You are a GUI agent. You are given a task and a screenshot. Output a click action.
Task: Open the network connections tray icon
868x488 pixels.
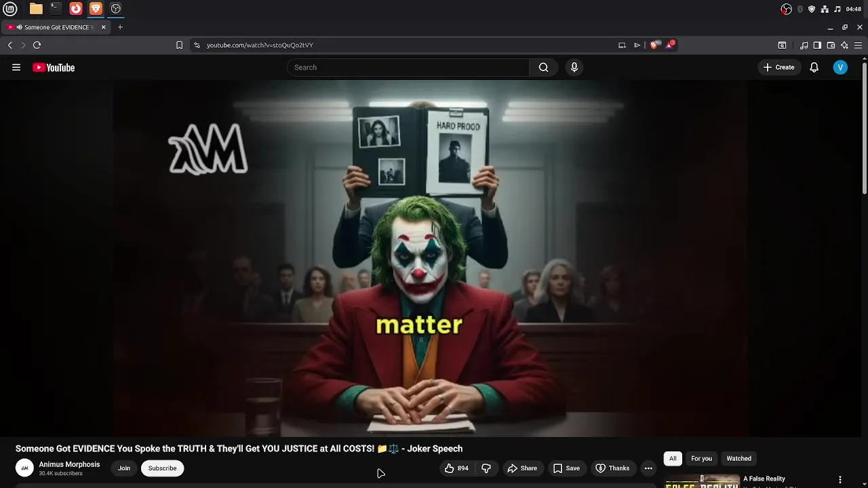coord(825,9)
